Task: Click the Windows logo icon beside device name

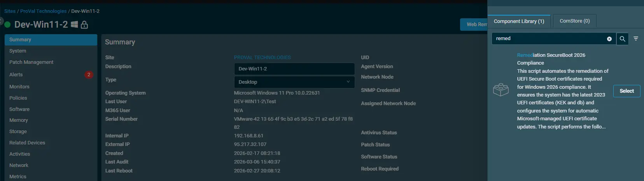Action: (x=74, y=25)
